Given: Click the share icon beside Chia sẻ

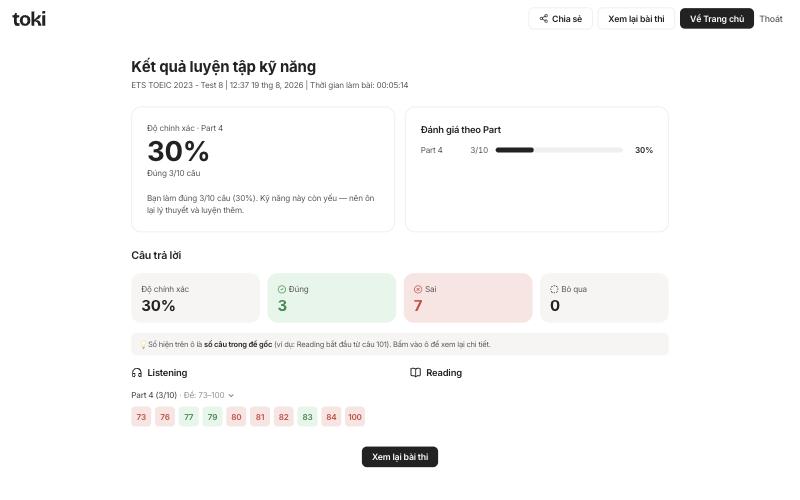Looking at the screenshot, I should click(544, 19).
